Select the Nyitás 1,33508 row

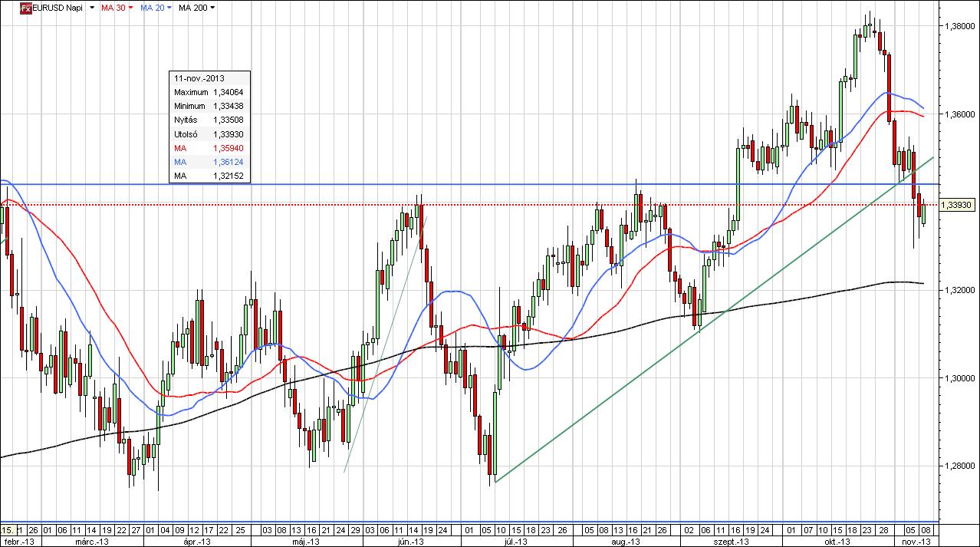pos(209,120)
